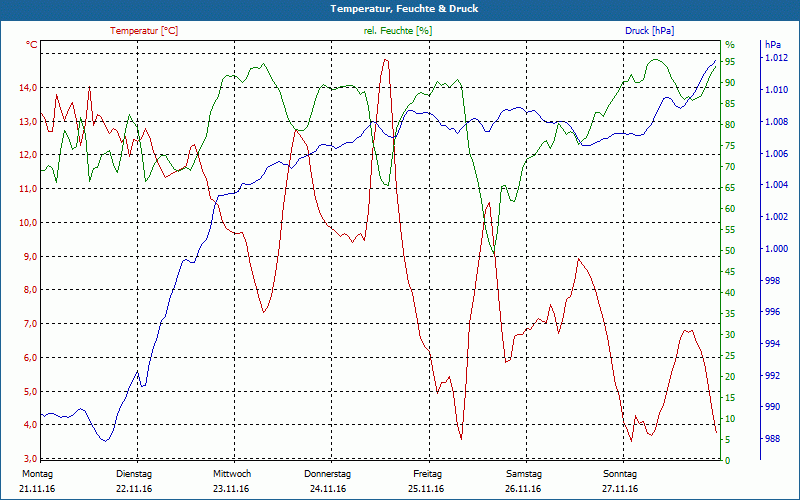This screenshot has width=800, height=500.
Task: Click the '45' humidity axis value
Action: click(x=730, y=271)
